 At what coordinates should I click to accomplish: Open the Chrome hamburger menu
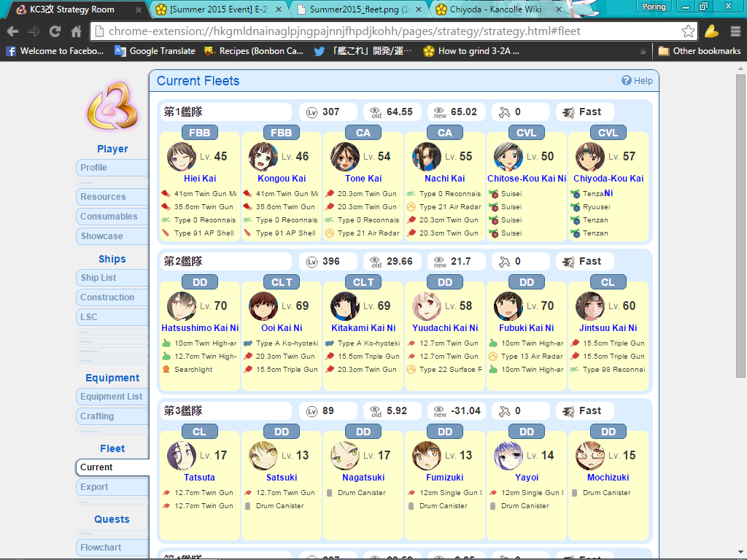[x=735, y=31]
